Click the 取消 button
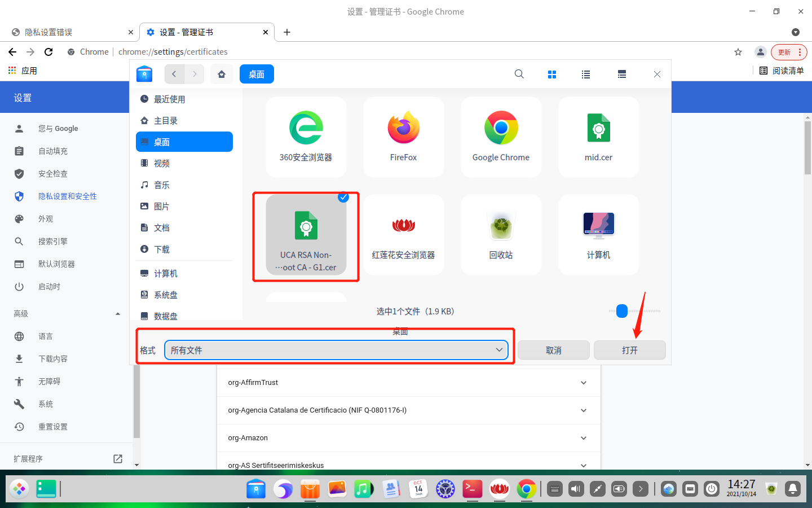 [x=554, y=350]
